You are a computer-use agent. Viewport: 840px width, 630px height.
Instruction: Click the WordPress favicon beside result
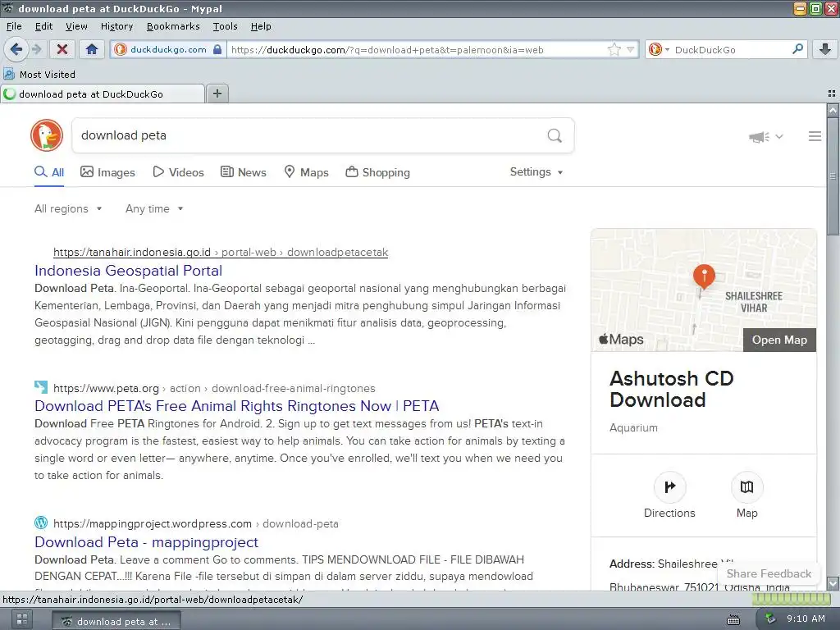(x=41, y=523)
